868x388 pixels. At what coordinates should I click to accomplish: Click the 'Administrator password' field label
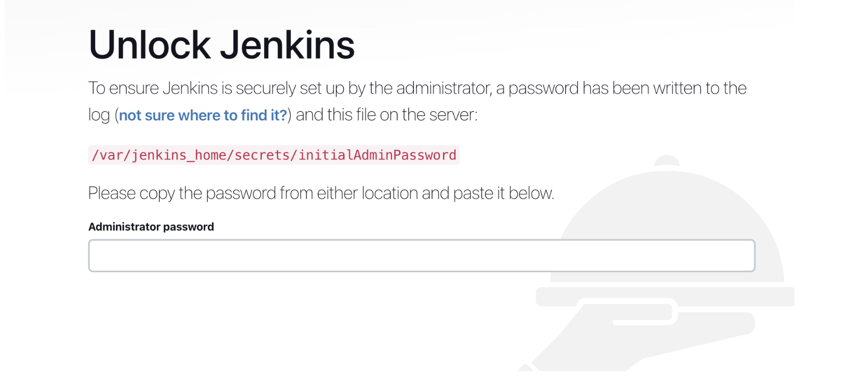coord(151,227)
